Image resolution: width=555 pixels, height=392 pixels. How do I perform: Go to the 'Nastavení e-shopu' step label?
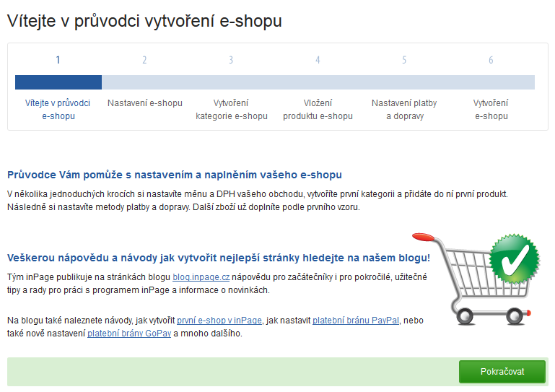coord(144,103)
